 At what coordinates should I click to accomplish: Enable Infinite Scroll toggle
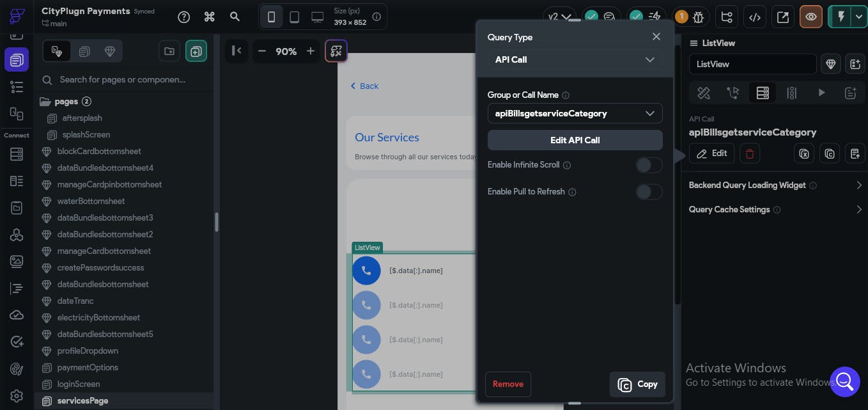pyautogui.click(x=649, y=165)
